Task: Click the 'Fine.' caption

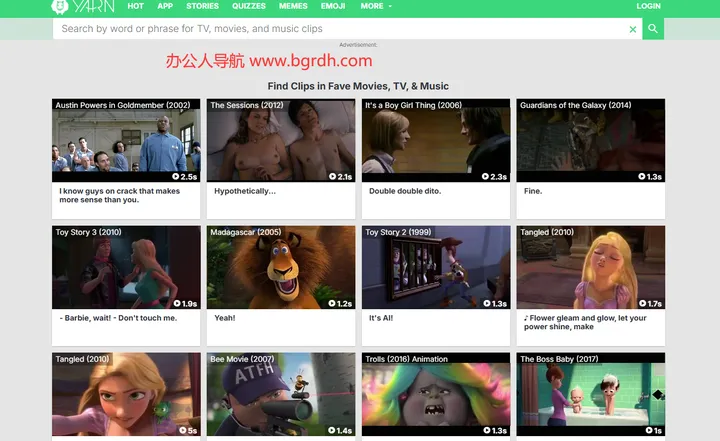Action: pyautogui.click(x=533, y=191)
